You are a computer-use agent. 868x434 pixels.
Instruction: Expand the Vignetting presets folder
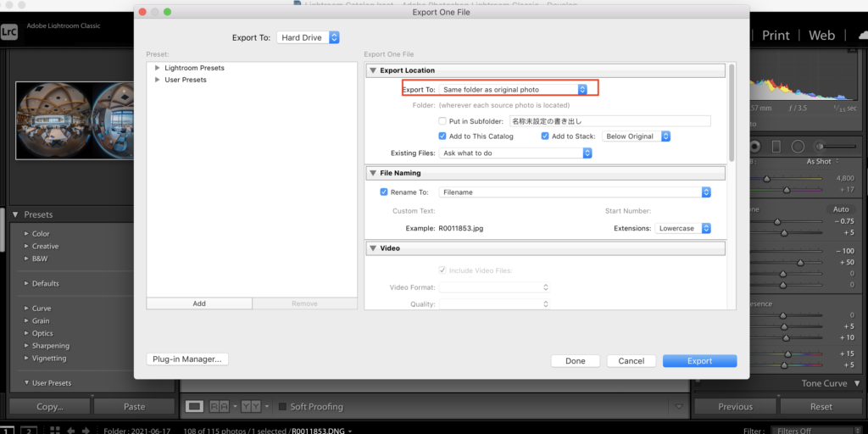point(26,359)
